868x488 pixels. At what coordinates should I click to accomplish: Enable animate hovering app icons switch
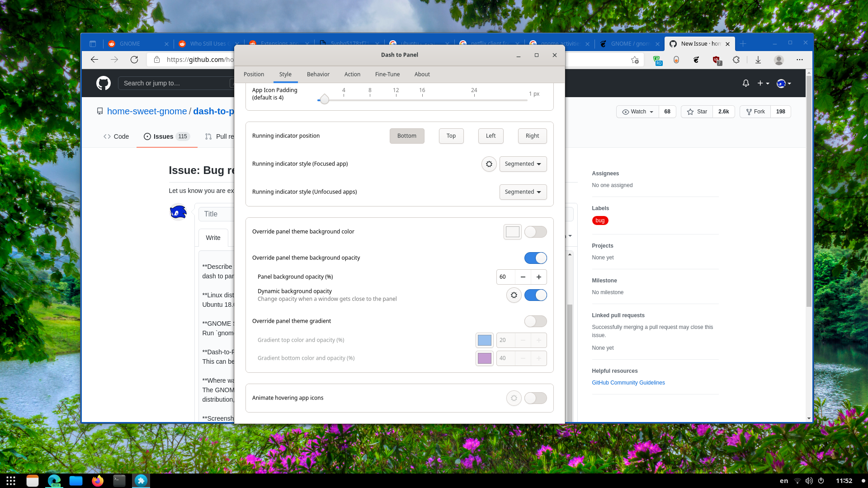536,398
